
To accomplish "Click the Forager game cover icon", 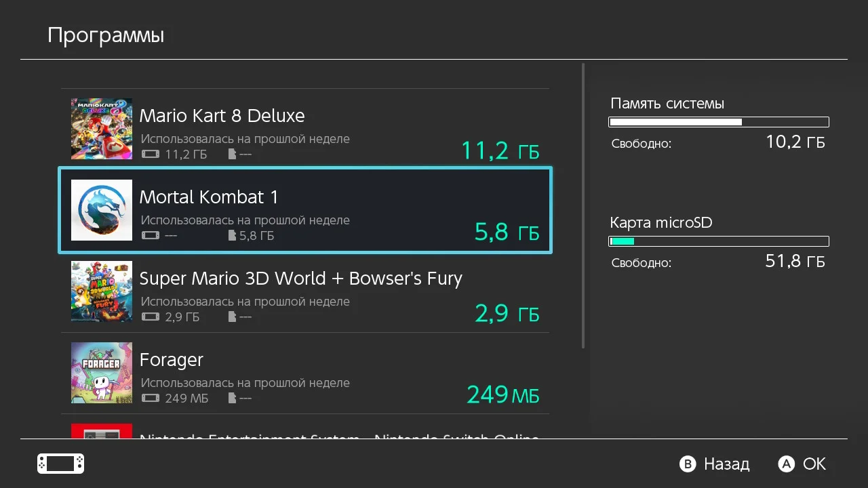I will click(102, 373).
